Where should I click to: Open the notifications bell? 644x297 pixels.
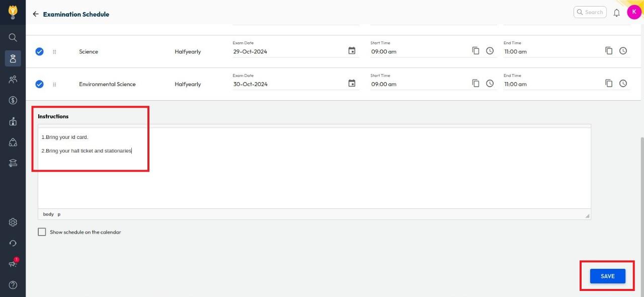616,13
